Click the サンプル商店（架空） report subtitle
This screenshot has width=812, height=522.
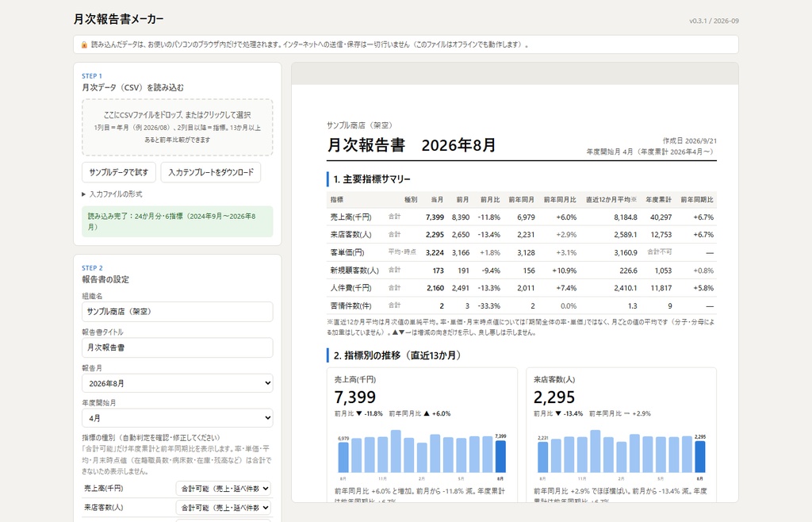point(360,125)
